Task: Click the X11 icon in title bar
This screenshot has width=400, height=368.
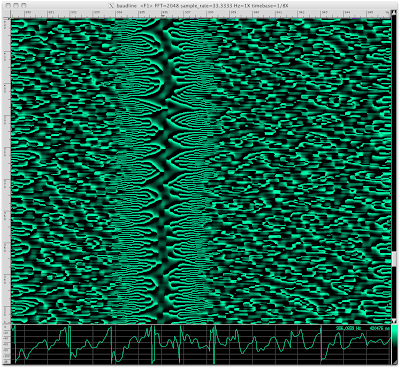Action: click(112, 5)
